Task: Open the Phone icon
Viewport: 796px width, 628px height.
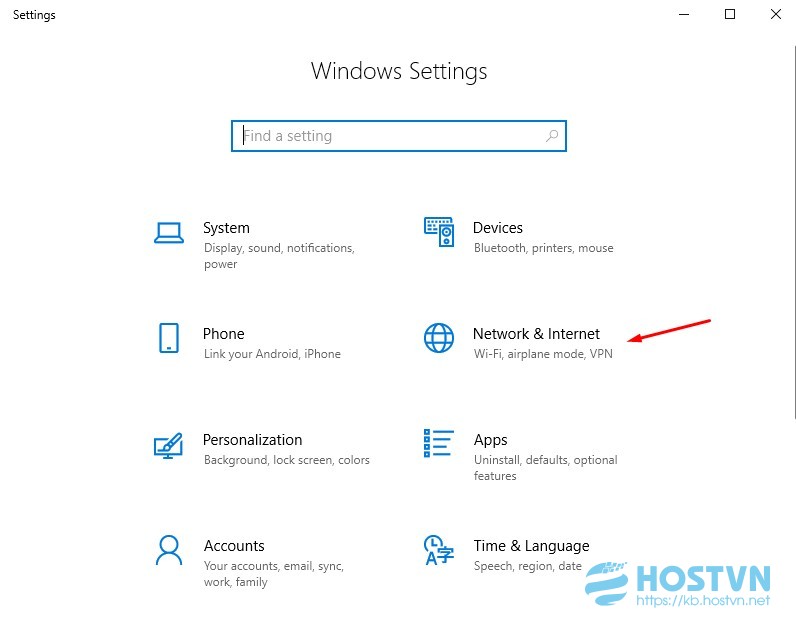Action: pyautogui.click(x=169, y=338)
